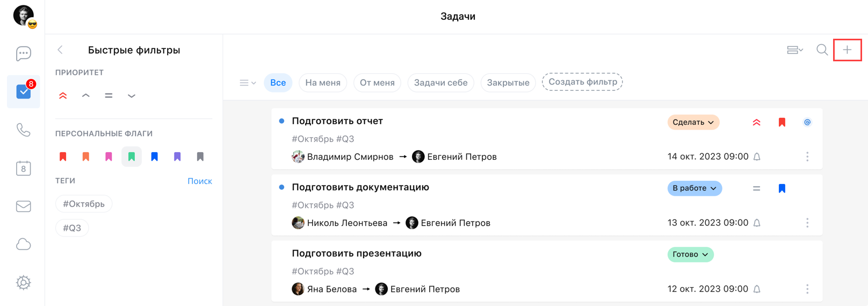
Task: Click the search magnifier icon
Action: pyautogui.click(x=822, y=50)
